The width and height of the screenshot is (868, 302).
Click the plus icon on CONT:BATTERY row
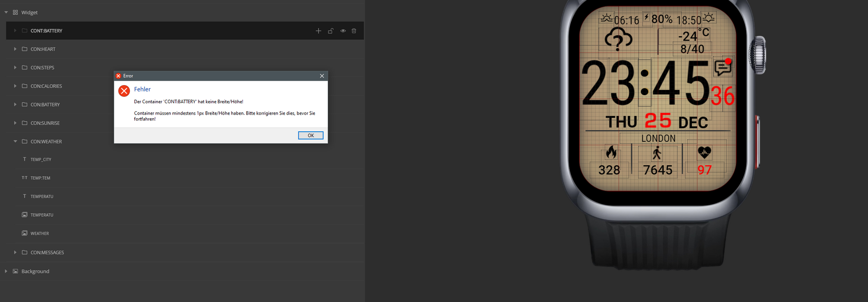tap(318, 31)
